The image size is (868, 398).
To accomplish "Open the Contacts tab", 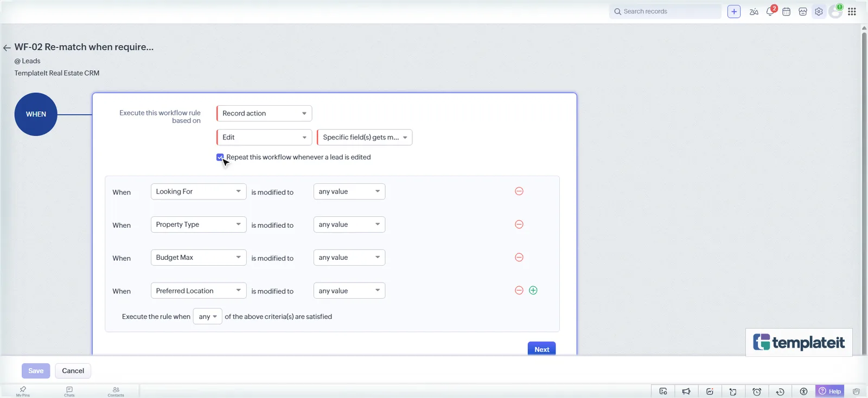I will [116, 391].
